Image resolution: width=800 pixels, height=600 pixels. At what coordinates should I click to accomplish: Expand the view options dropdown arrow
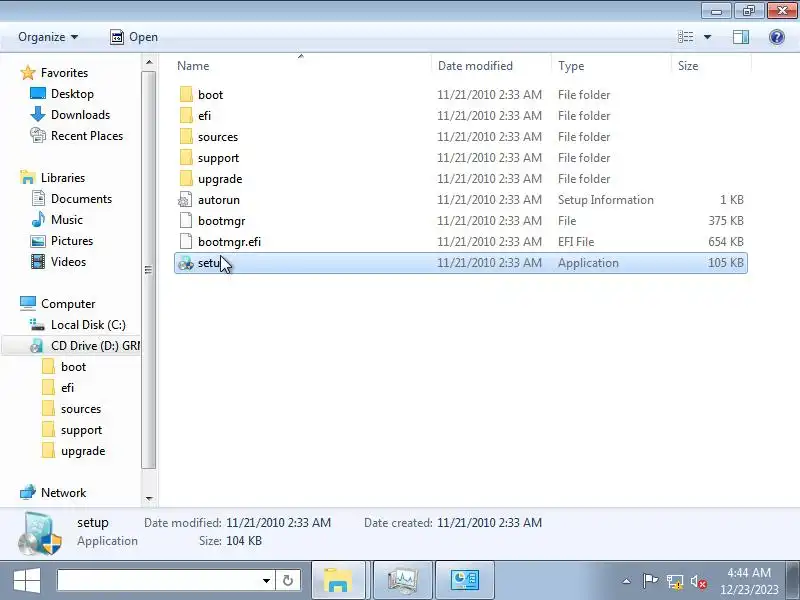point(708,37)
